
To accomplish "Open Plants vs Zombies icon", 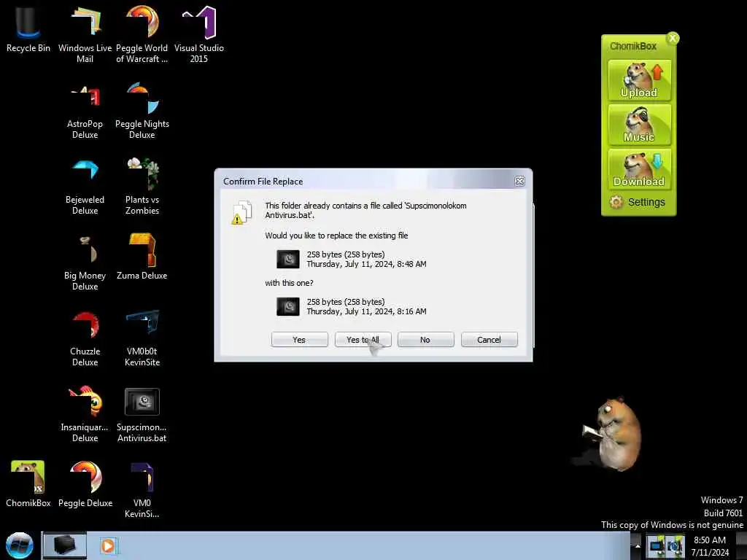I will coord(142,186).
